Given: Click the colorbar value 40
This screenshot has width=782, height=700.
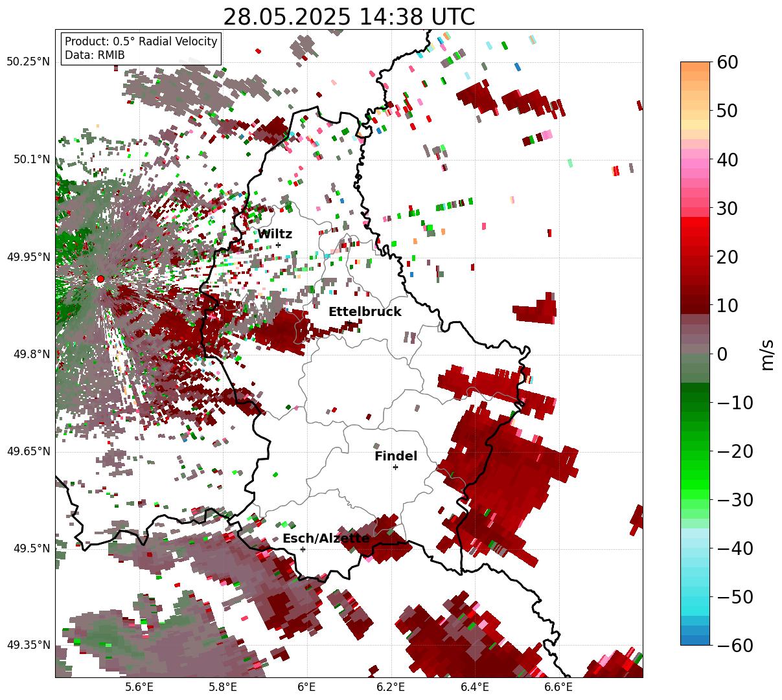Looking at the screenshot, I should tap(726, 159).
